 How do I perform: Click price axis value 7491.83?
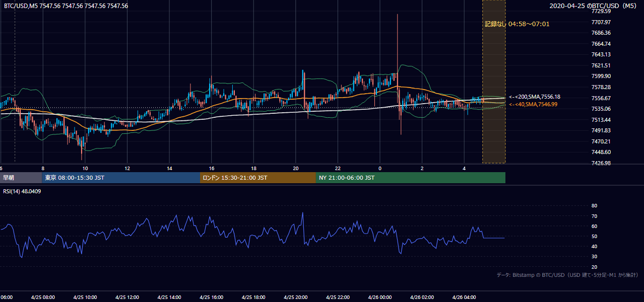601,130
